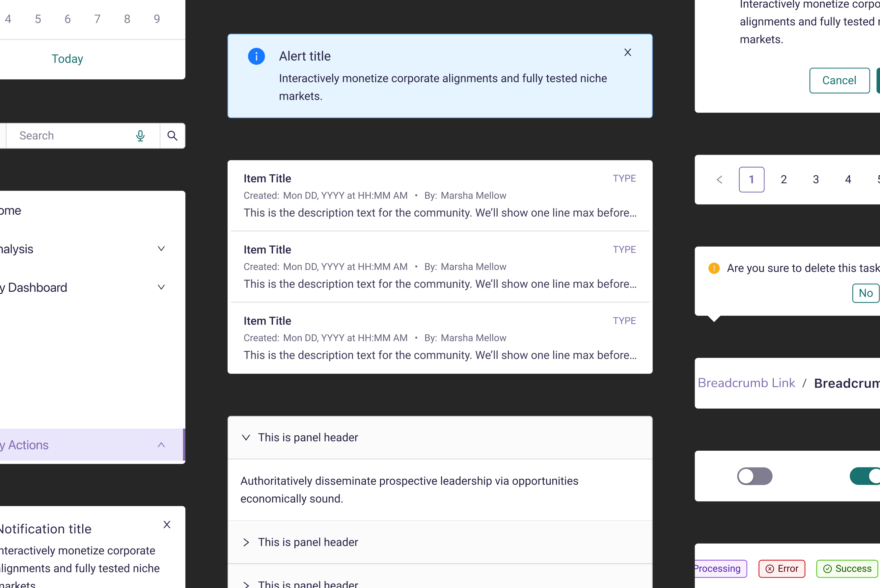Image resolution: width=880 pixels, height=588 pixels.
Task: Expand the Dashboard submenu chevron
Action: [161, 287]
